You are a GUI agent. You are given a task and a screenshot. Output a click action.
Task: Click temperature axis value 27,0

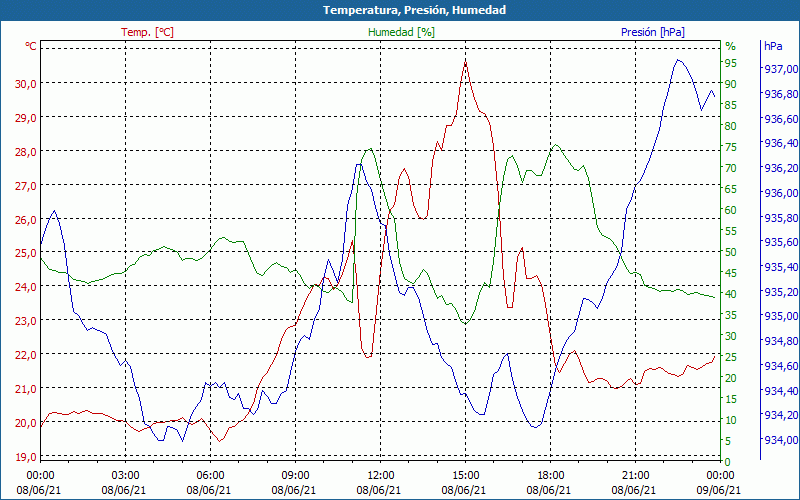[26, 186]
